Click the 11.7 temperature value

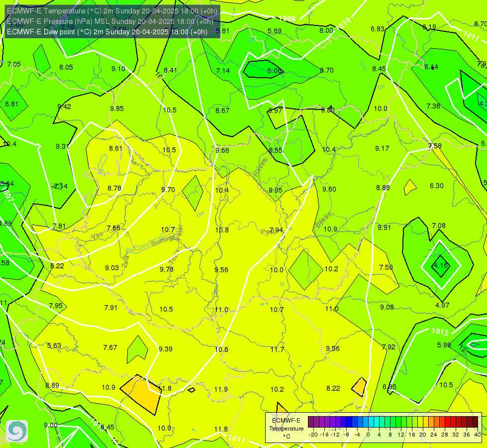277,350
